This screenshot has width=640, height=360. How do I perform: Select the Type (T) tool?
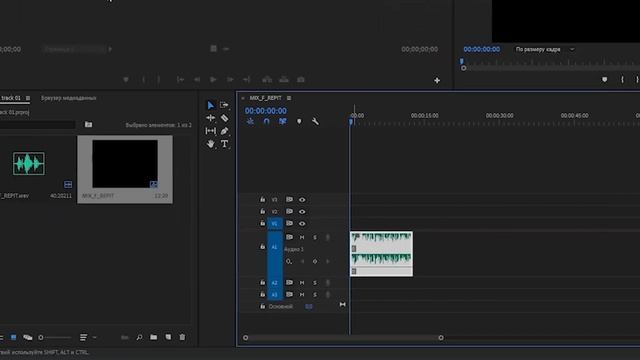[224, 144]
